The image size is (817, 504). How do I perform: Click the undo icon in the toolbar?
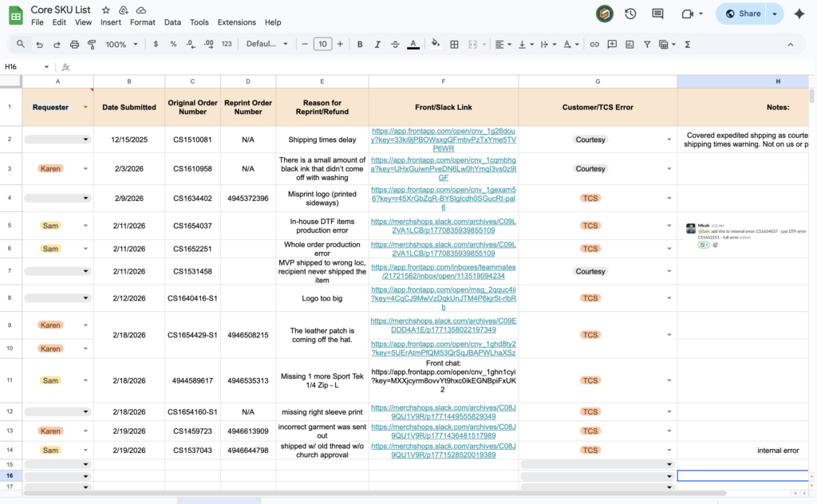[39, 45]
